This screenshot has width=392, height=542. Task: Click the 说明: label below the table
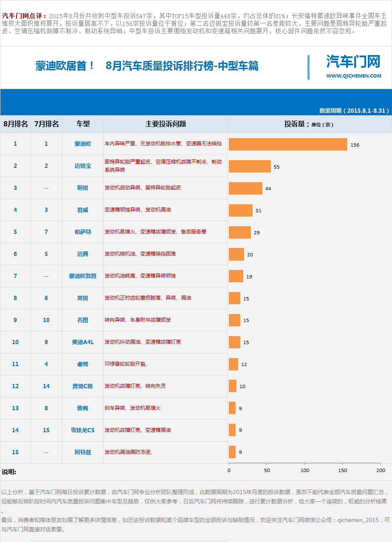(x=9, y=472)
